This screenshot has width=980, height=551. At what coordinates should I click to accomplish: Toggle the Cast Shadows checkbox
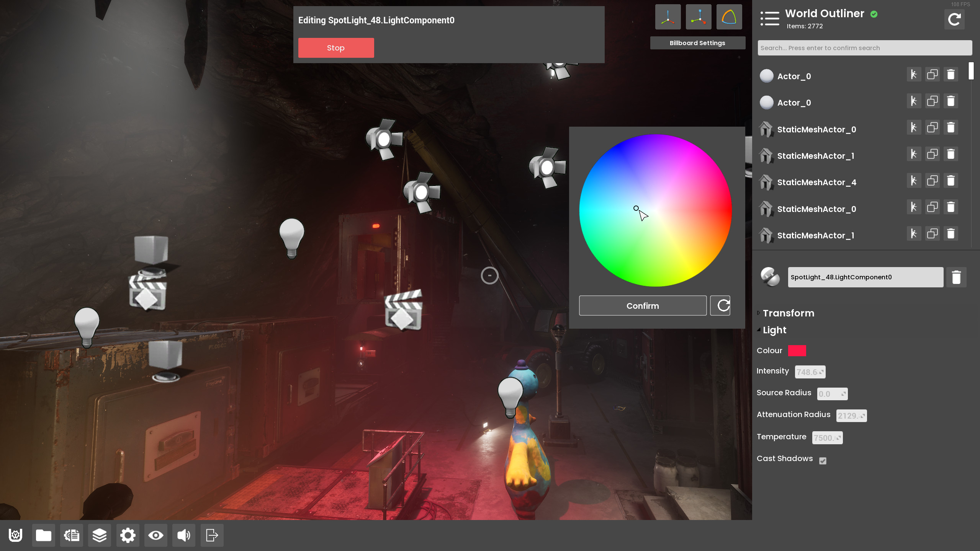(823, 461)
